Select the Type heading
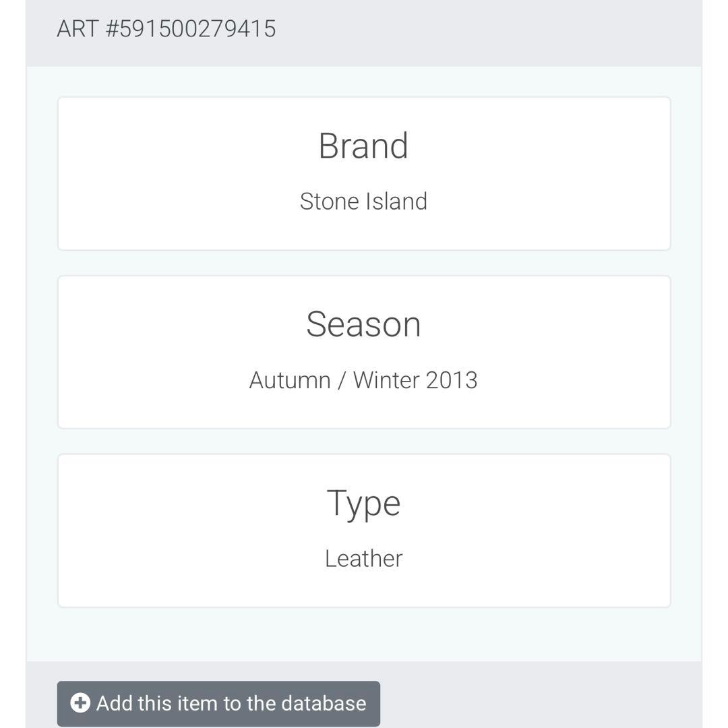The image size is (728, 728). (x=363, y=504)
